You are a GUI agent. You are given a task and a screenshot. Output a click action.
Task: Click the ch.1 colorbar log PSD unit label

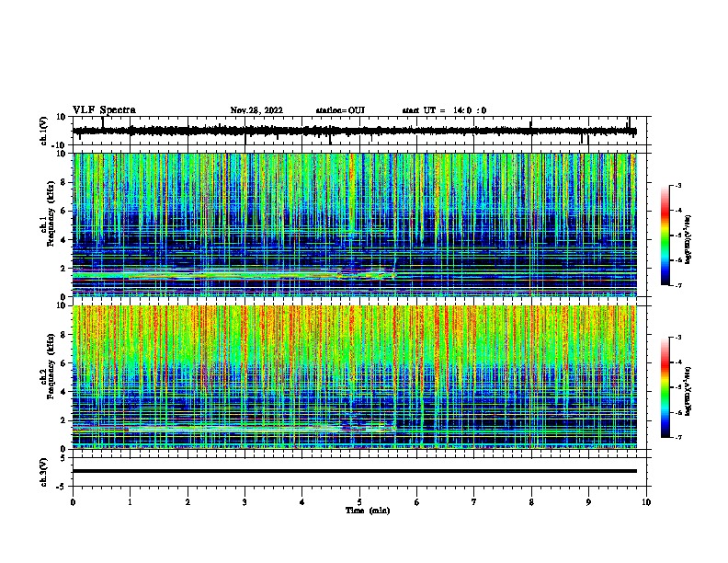(x=688, y=239)
